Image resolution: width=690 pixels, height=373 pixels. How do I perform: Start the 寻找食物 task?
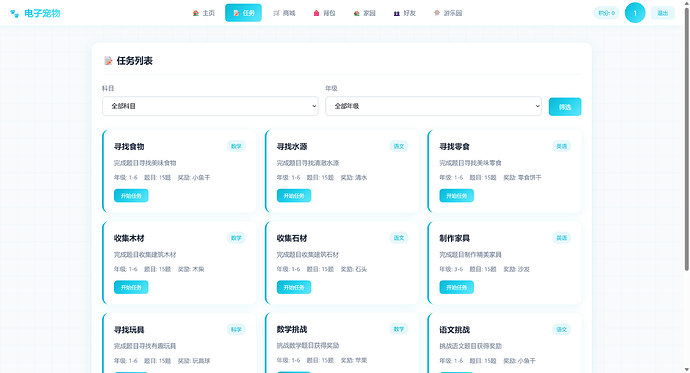(x=131, y=196)
